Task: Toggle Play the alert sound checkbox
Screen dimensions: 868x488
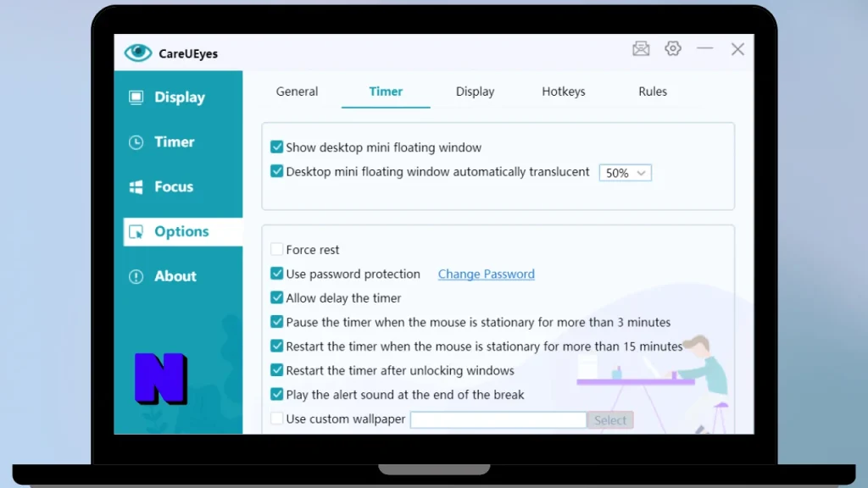Action: coord(276,395)
